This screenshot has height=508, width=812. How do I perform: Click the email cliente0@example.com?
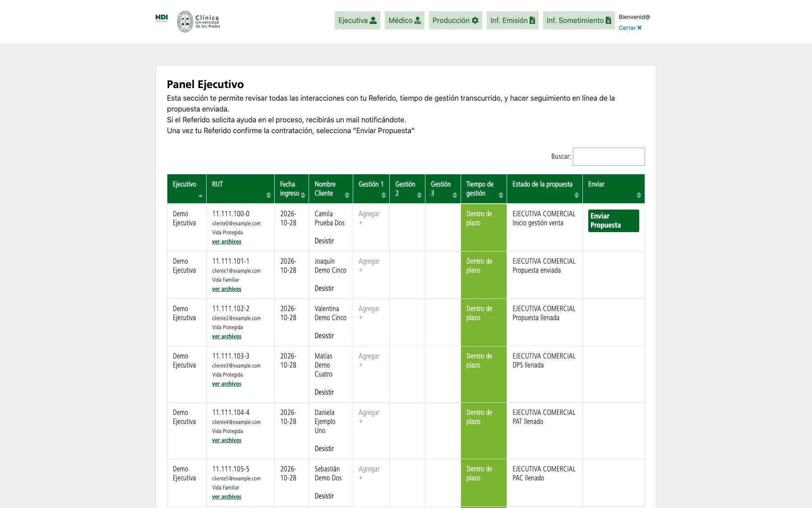click(x=236, y=224)
